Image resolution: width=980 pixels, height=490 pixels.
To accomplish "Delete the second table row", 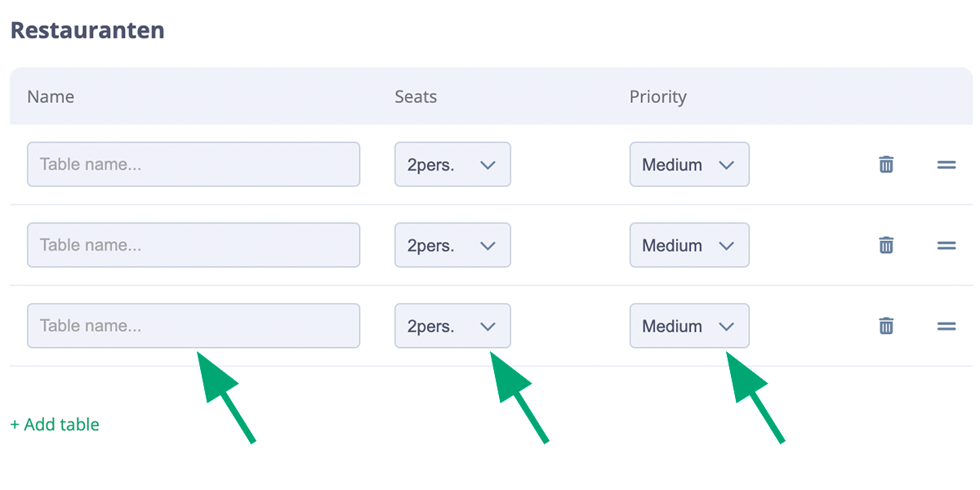I will point(885,245).
